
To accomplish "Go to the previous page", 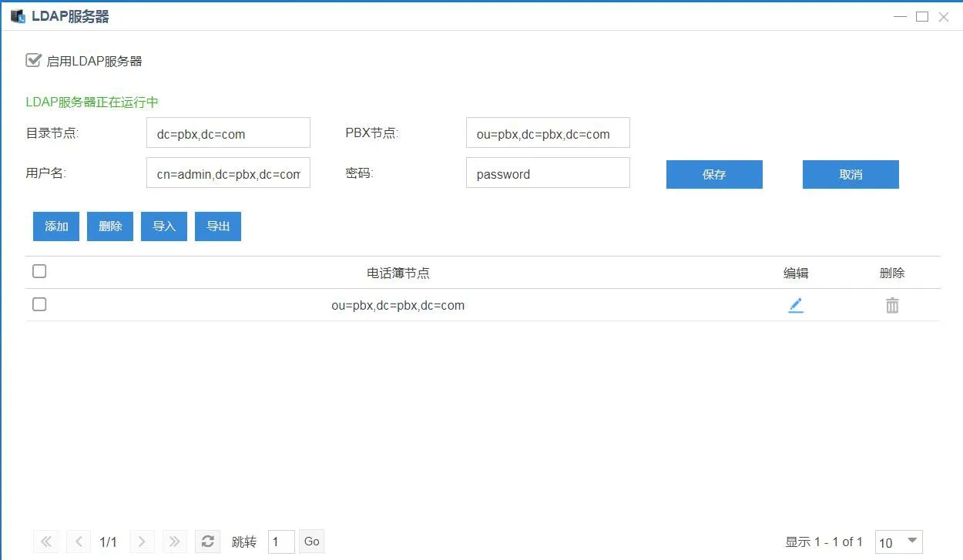I will point(78,541).
